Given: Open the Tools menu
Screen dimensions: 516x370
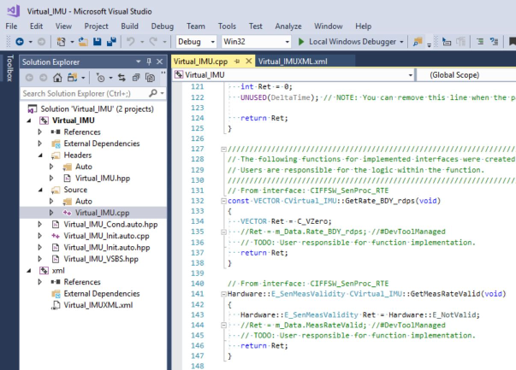Looking at the screenshot, I should [227, 26].
